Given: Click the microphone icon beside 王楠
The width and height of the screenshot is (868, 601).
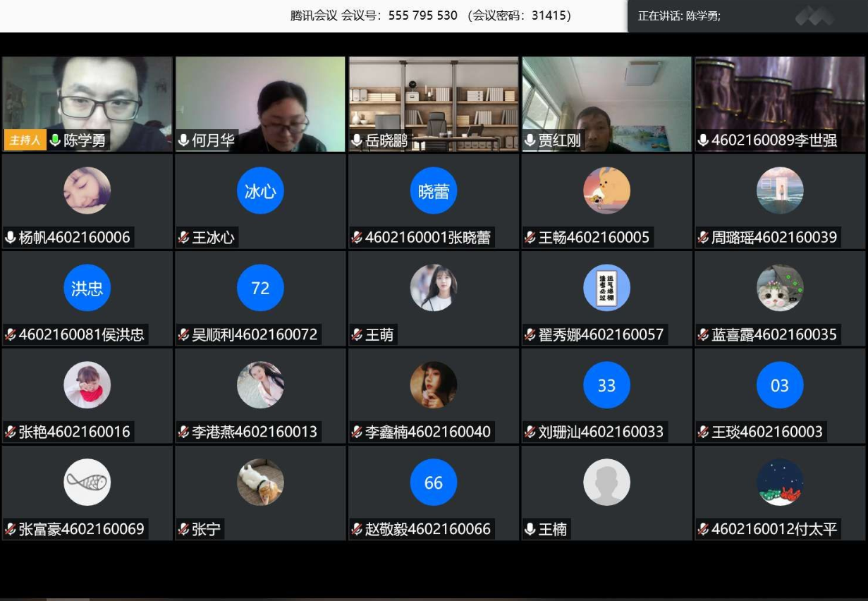Looking at the screenshot, I should point(530,529).
